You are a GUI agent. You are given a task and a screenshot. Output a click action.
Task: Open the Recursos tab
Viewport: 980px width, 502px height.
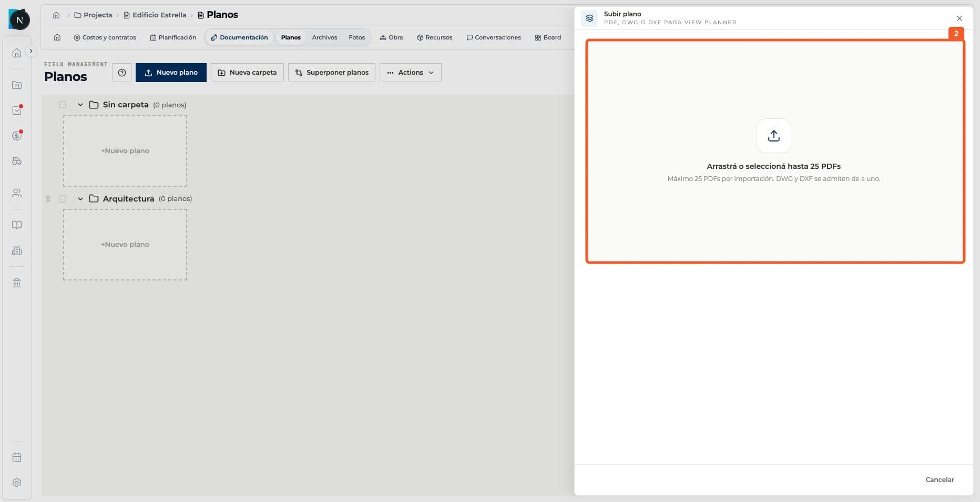coord(435,37)
